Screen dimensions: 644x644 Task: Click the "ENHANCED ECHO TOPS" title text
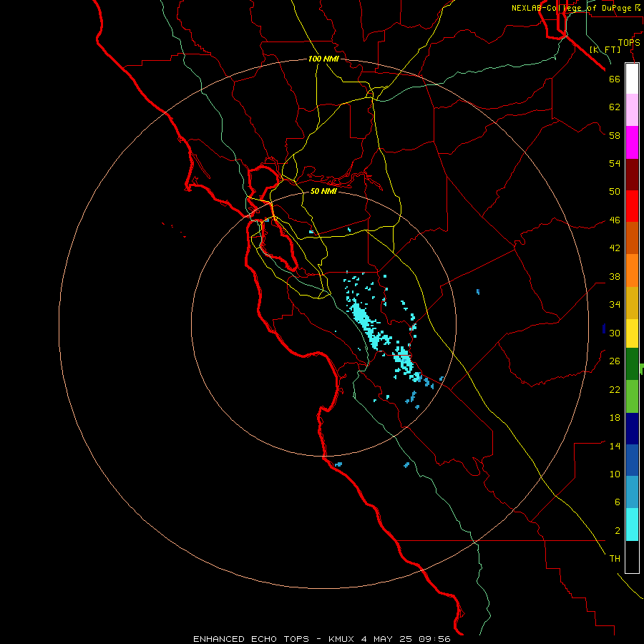coord(251,639)
